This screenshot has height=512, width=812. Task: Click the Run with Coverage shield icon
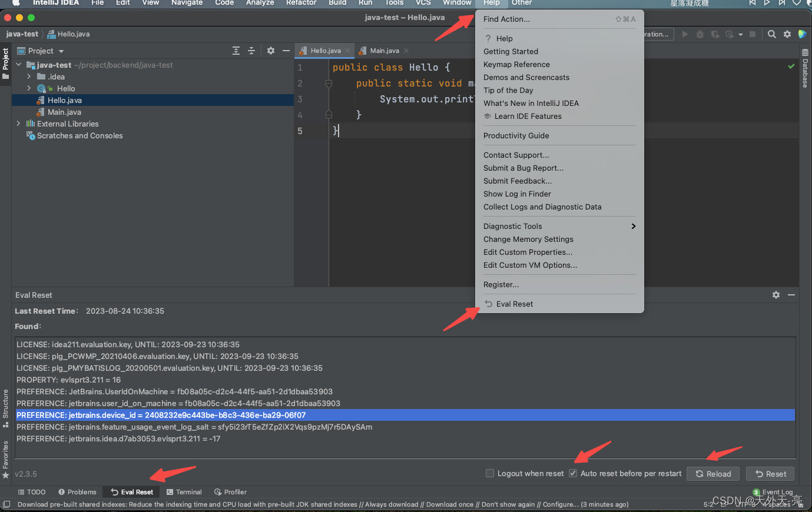click(x=715, y=34)
